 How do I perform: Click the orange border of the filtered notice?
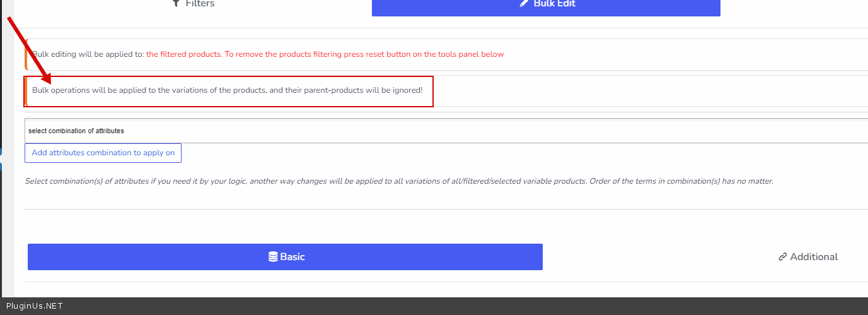26,54
